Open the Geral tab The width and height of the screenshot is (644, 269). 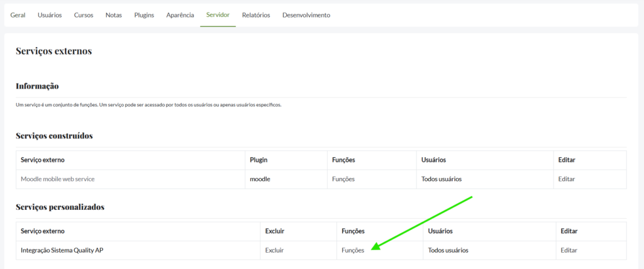(x=18, y=15)
